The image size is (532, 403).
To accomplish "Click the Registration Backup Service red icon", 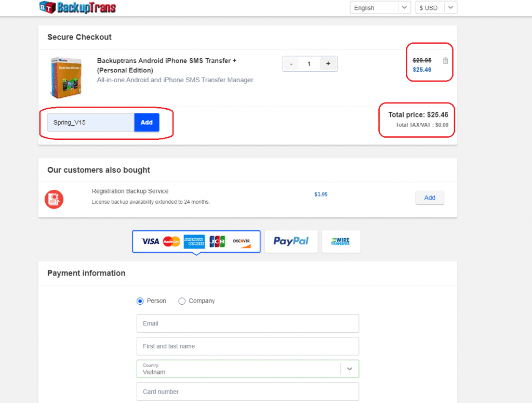I will [54, 199].
